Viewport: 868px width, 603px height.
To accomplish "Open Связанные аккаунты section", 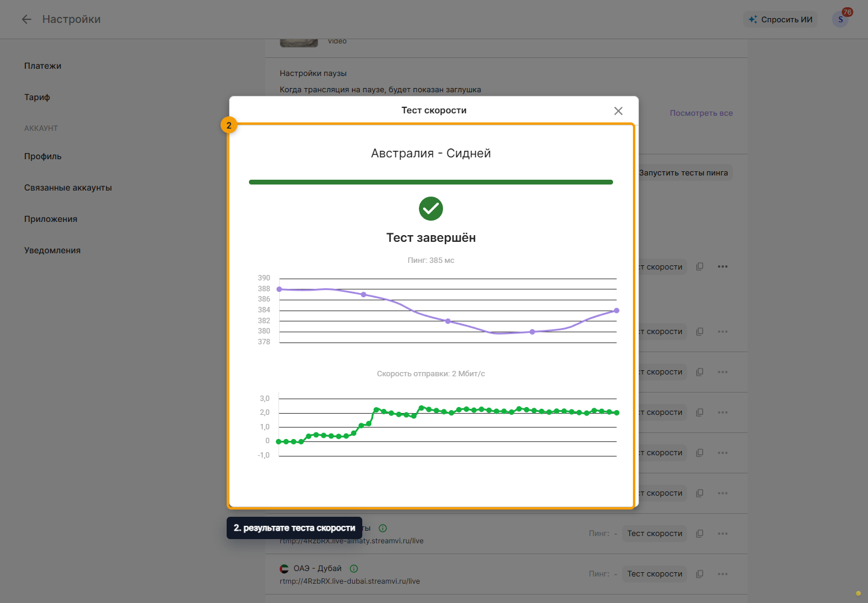I will (x=68, y=188).
